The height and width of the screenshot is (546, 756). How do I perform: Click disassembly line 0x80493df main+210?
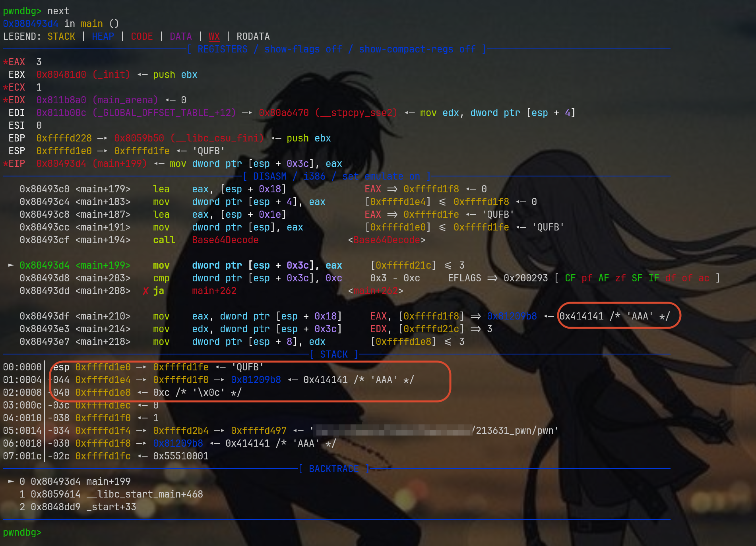click(x=345, y=316)
